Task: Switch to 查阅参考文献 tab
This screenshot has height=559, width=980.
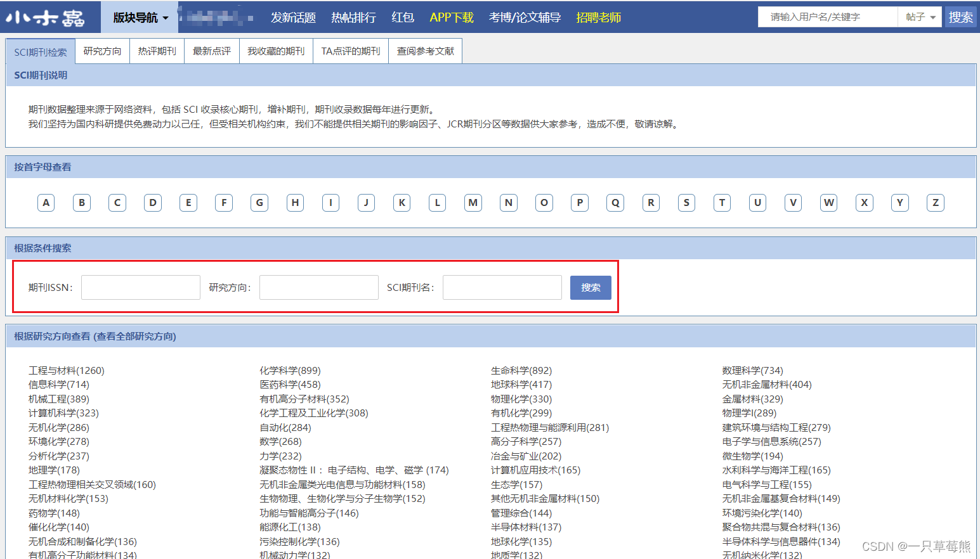Action: tap(425, 51)
